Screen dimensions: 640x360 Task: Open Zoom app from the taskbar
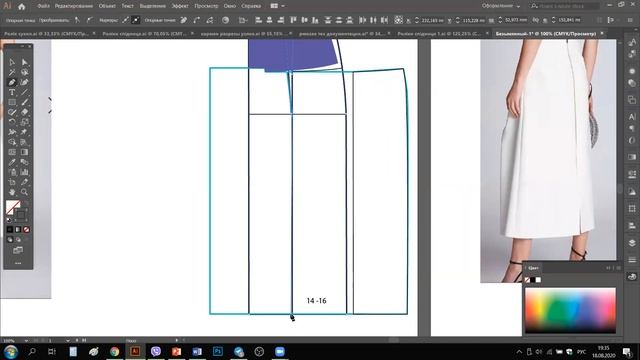[280, 351]
